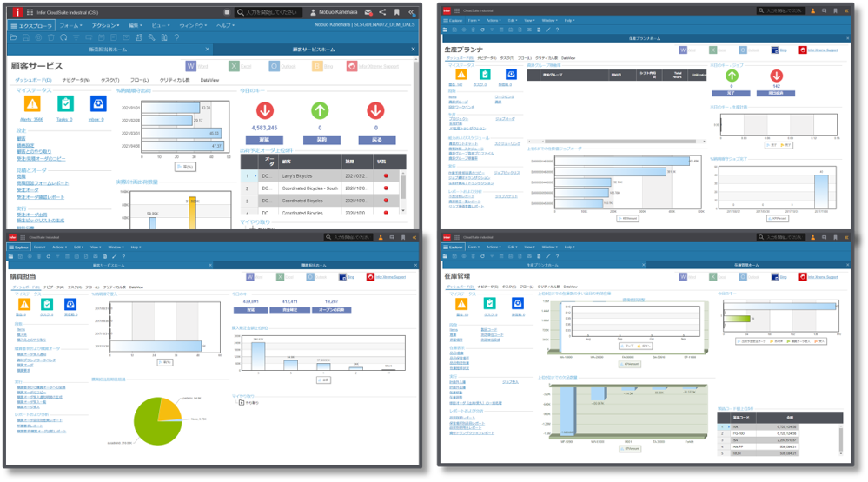Click the share icon next to Nobuo Kanehara

tap(382, 12)
